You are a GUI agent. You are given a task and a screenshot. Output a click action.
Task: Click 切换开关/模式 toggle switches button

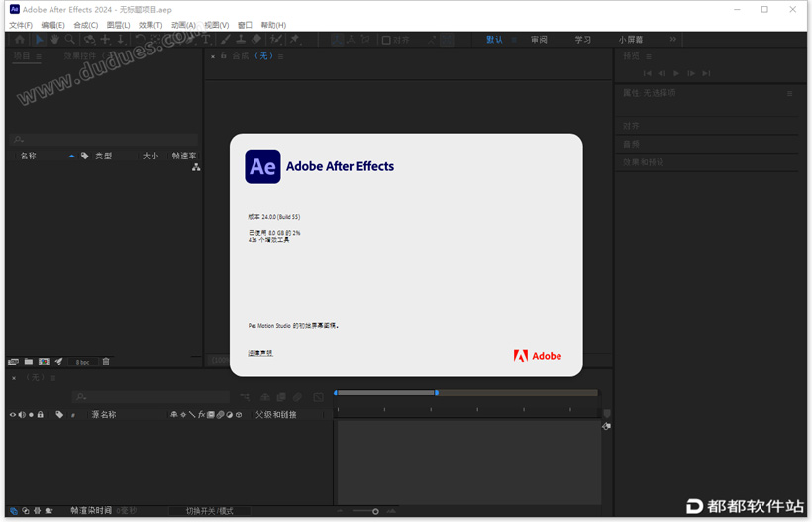click(x=209, y=511)
